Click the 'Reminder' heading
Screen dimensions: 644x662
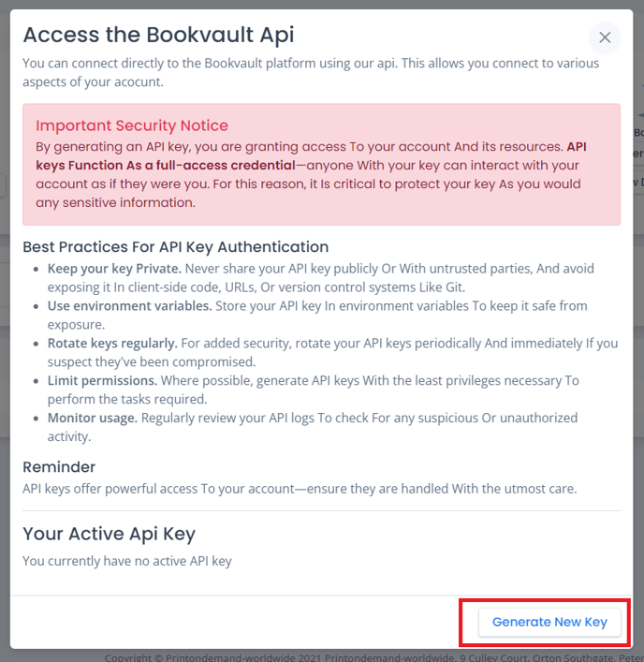pos(59,467)
